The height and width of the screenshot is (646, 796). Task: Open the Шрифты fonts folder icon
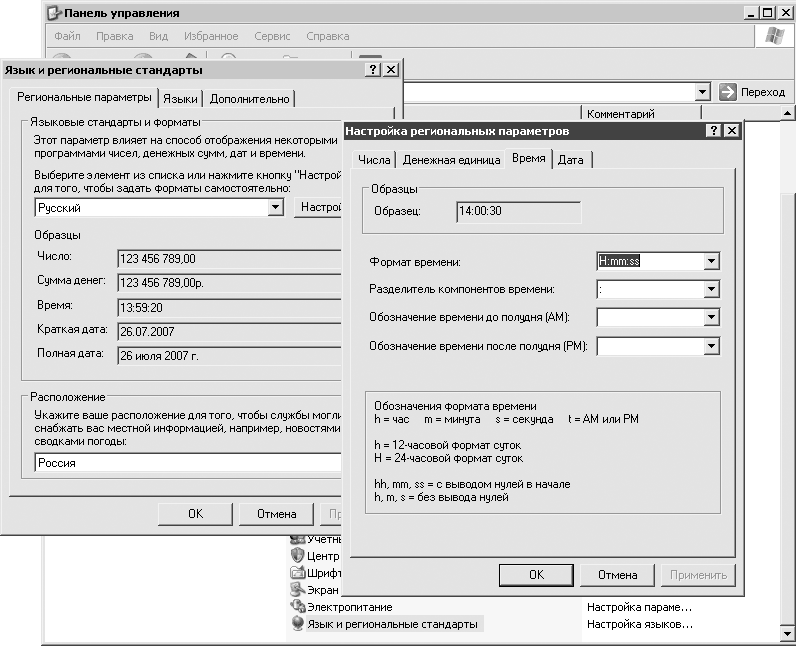[x=297, y=573]
